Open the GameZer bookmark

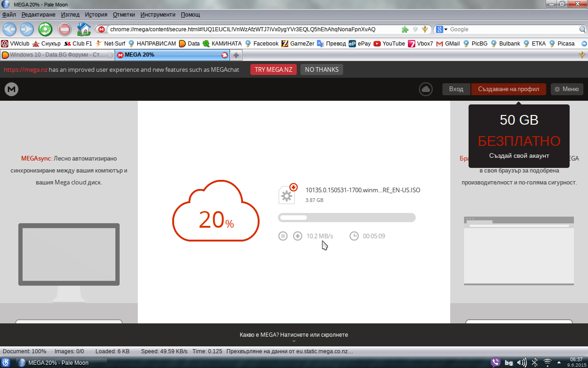[298, 44]
